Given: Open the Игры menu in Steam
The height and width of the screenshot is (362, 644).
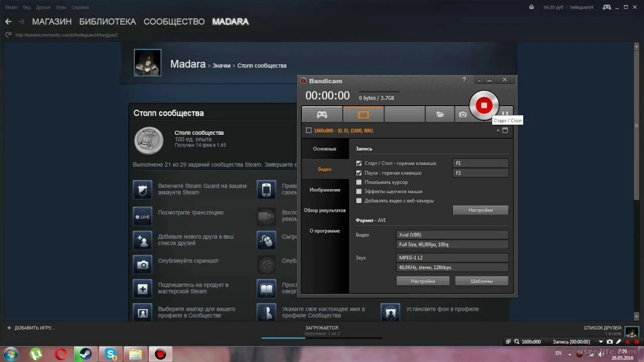Looking at the screenshot, I should pyautogui.click(x=61, y=8).
